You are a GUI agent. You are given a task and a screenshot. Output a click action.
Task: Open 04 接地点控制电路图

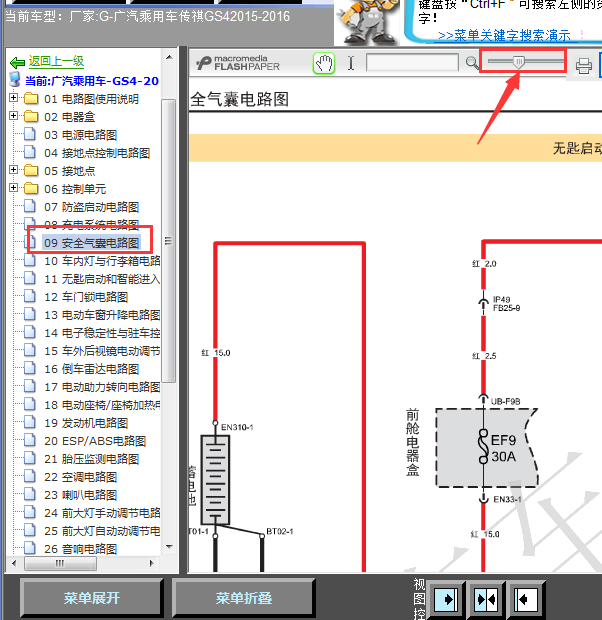[x=97, y=153]
